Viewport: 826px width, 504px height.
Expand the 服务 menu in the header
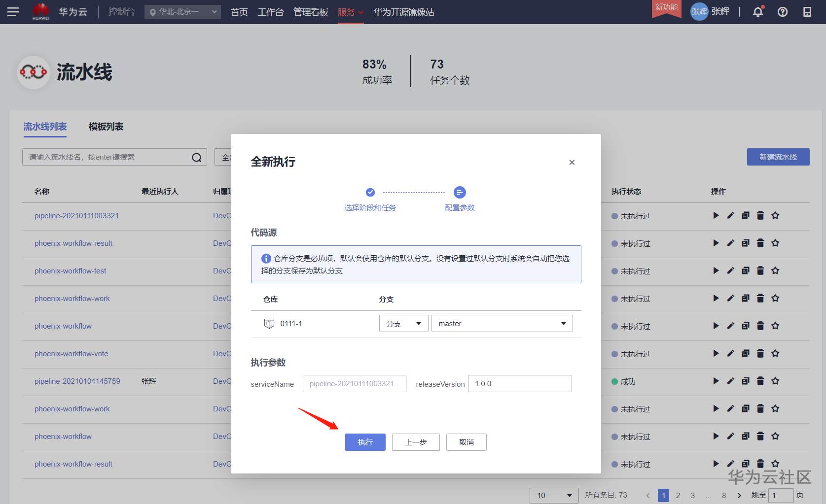click(x=350, y=12)
